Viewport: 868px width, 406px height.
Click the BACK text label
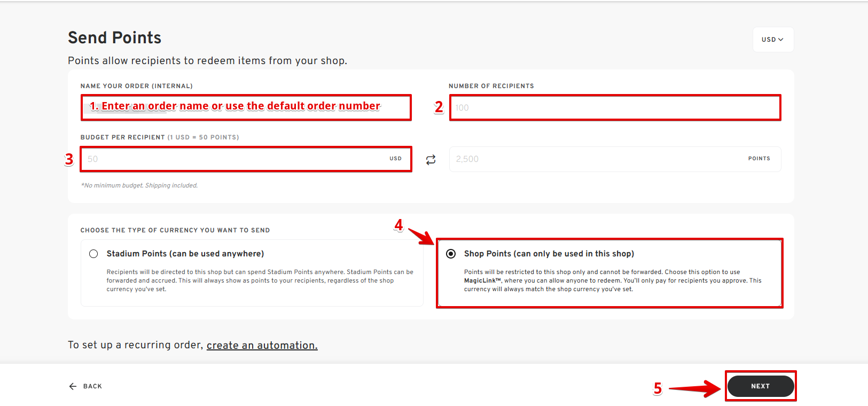tap(92, 386)
